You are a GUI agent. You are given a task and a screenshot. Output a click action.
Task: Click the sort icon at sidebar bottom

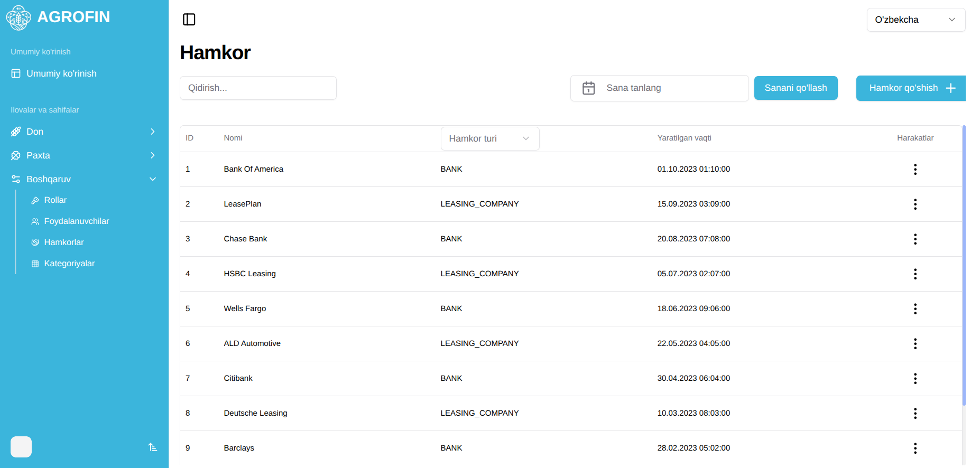(x=153, y=447)
